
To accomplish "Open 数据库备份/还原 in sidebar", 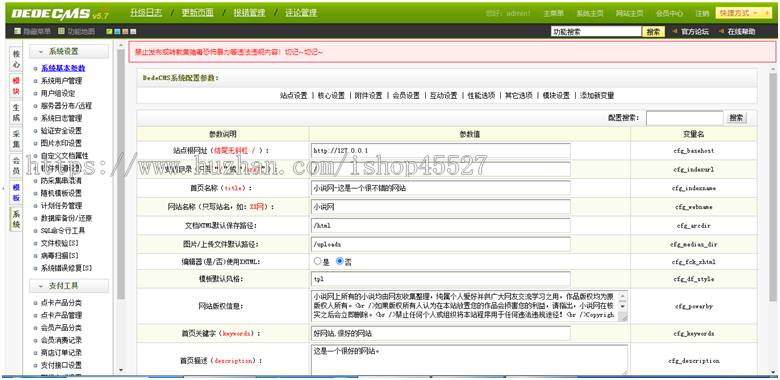I will point(66,218).
